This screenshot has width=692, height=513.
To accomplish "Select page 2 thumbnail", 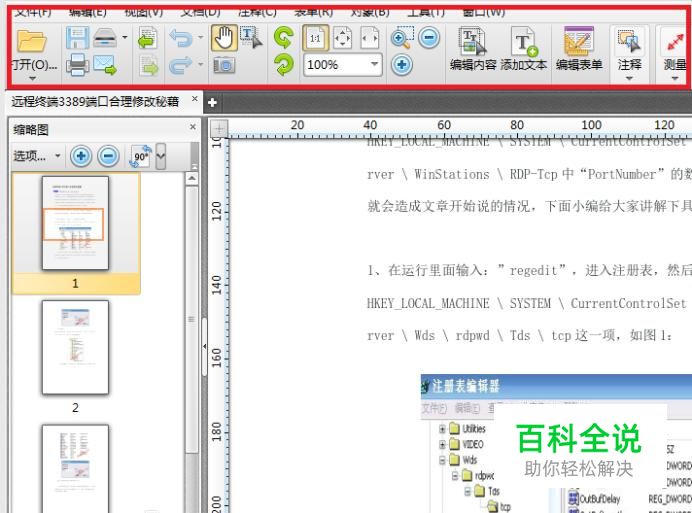I will click(x=75, y=347).
